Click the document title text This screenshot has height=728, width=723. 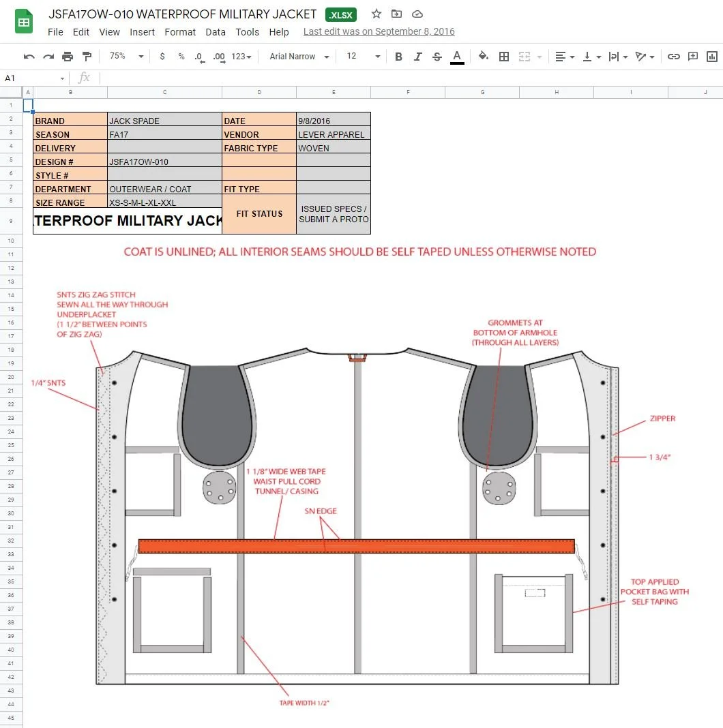click(x=182, y=14)
